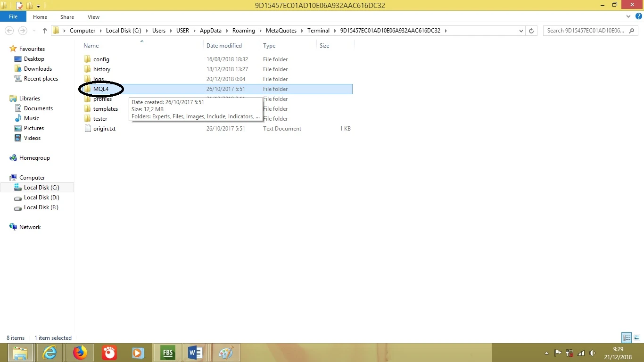Open the FBS trading app in taskbar

coord(167,353)
